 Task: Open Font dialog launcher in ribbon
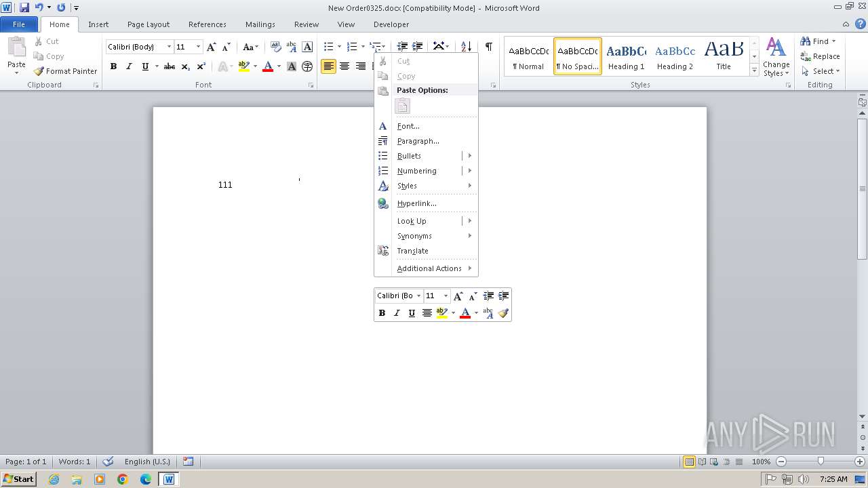pos(311,85)
